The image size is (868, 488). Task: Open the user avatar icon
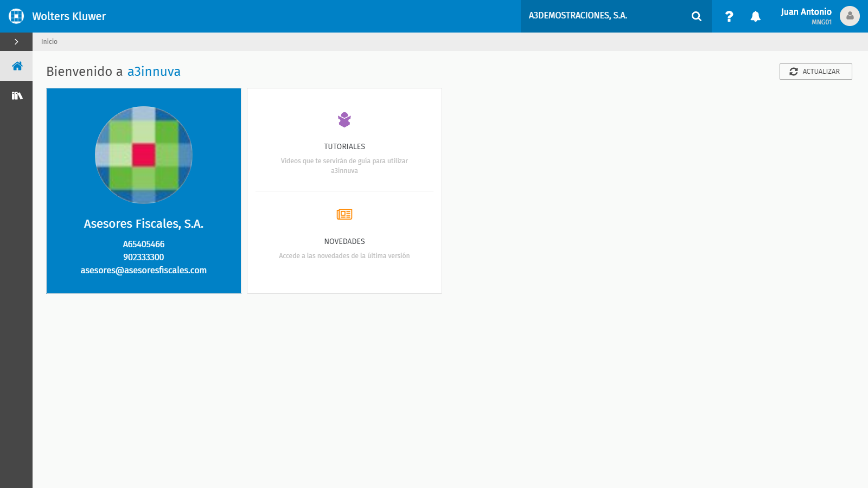[850, 16]
